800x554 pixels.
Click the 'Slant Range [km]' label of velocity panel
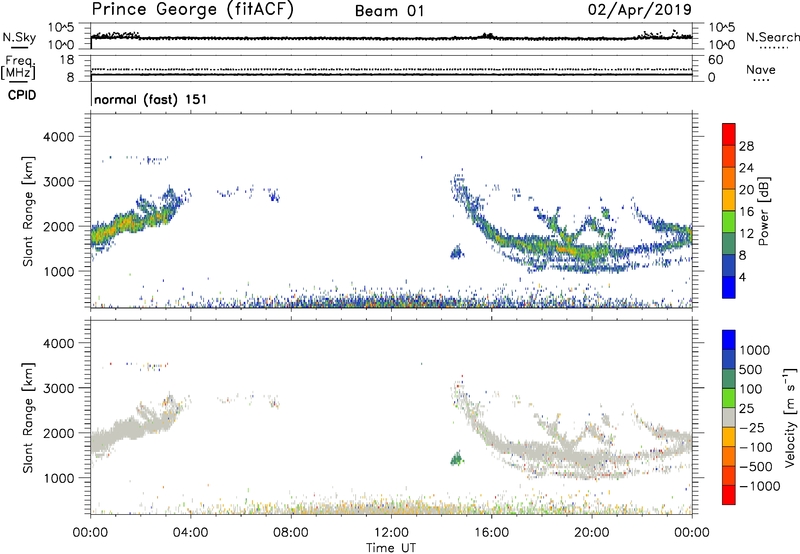point(28,417)
